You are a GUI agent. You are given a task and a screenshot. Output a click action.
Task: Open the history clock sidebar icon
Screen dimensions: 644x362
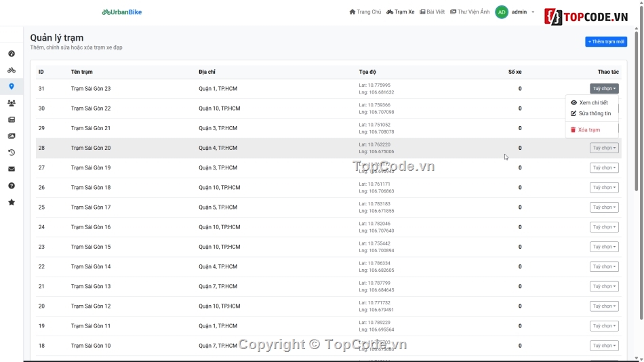[12, 153]
